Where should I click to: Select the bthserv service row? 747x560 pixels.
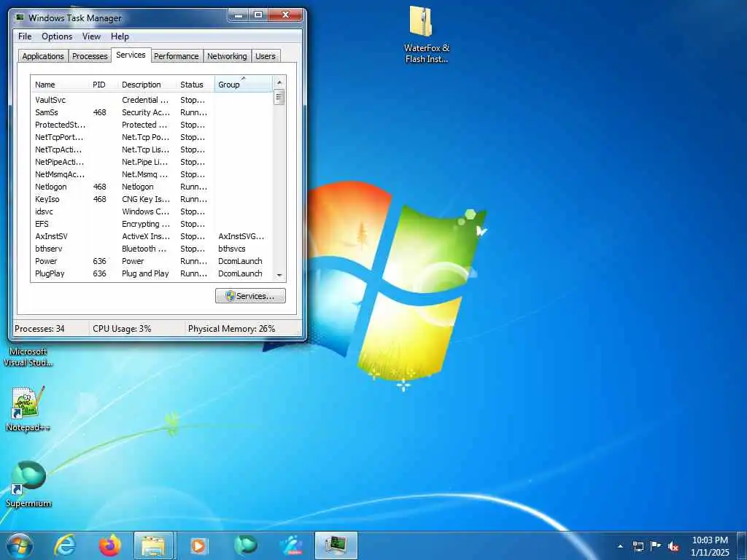tap(152, 249)
